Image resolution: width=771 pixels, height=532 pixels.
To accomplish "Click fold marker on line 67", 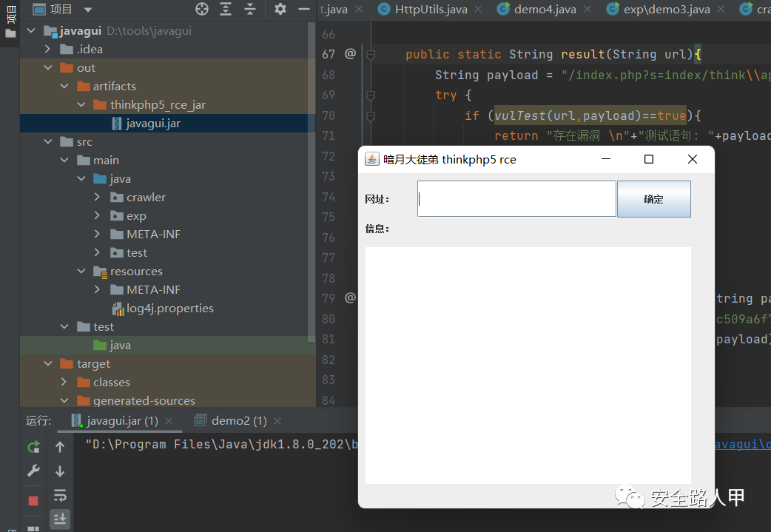I will click(371, 55).
